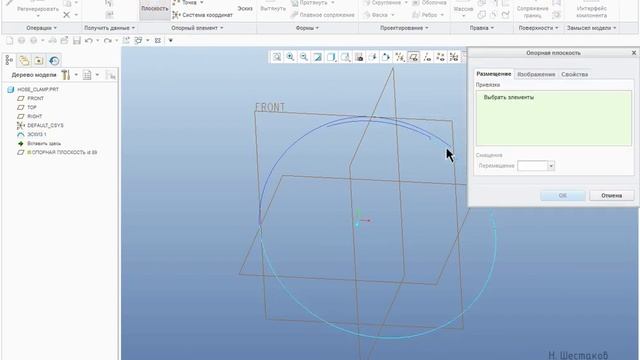
Task: Select the Model Tree navigator tab icon
Action: [9, 60]
